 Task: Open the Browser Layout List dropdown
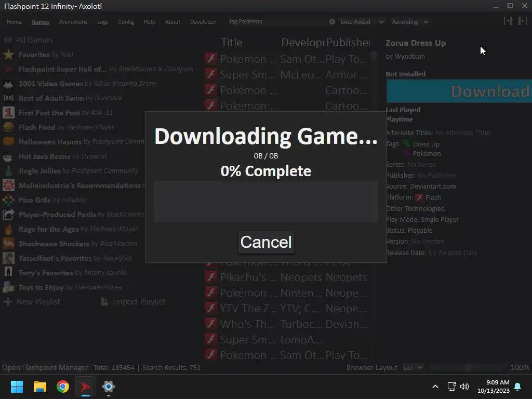(x=413, y=367)
